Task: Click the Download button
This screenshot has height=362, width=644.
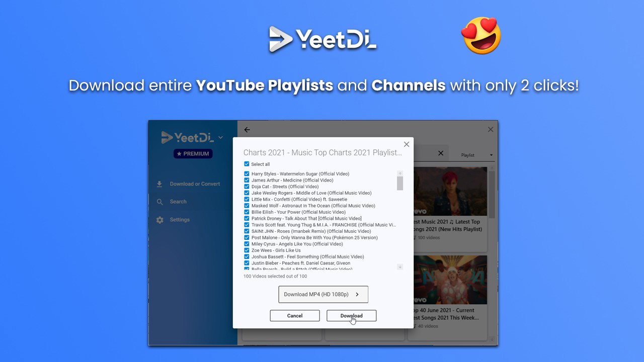Action: 351,316
